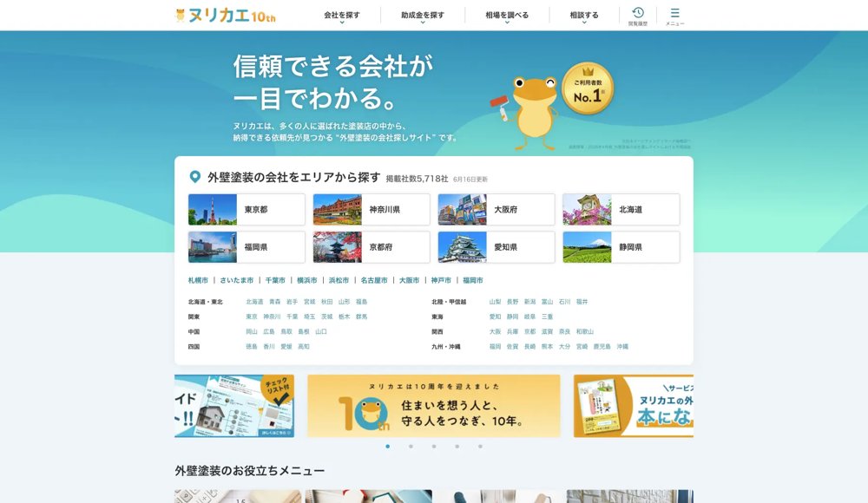
Task: Expand the 相談する menu
Action: [x=584, y=16]
